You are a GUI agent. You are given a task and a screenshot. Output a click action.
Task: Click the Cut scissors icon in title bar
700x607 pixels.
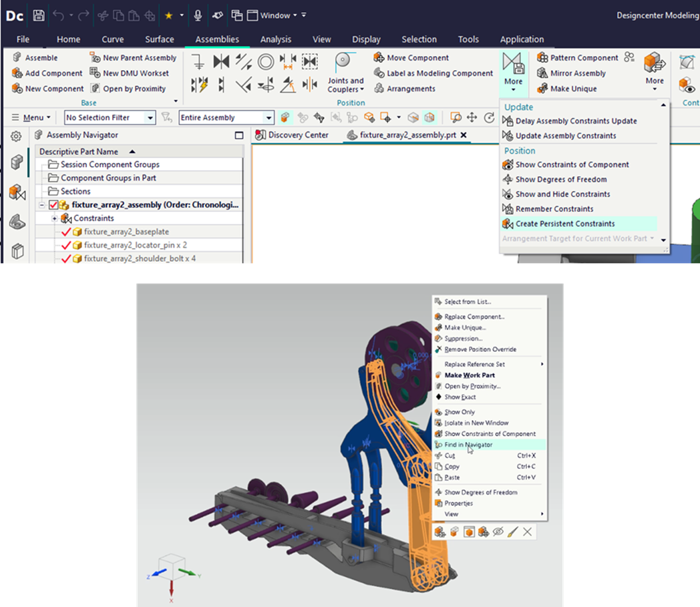(103, 15)
